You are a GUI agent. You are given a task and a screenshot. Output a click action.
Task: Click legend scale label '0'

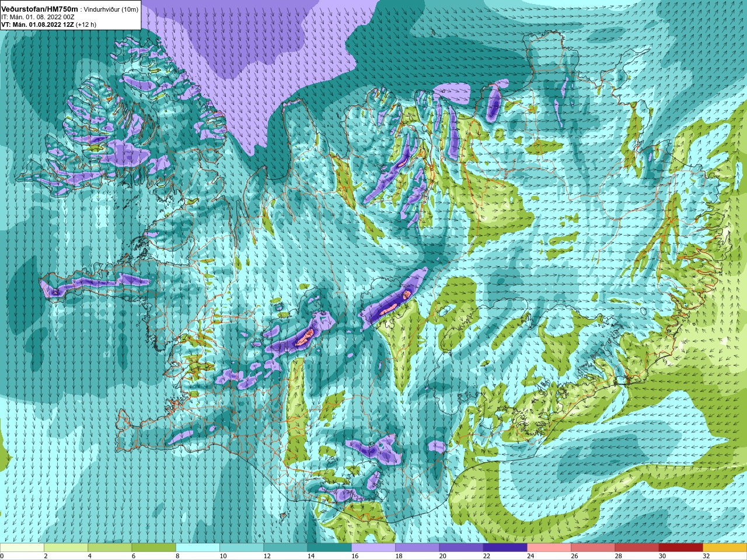2,556
